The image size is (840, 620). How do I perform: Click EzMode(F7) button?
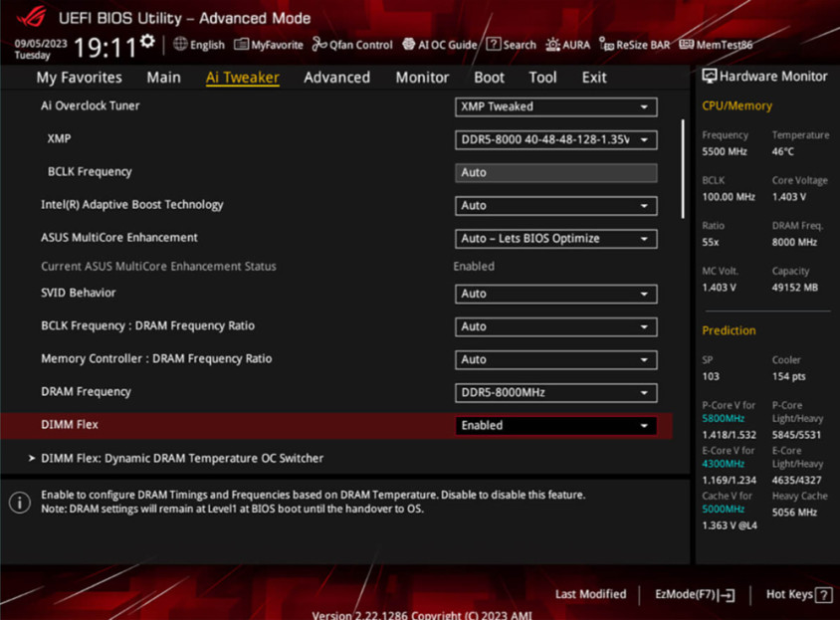pyautogui.click(x=695, y=595)
